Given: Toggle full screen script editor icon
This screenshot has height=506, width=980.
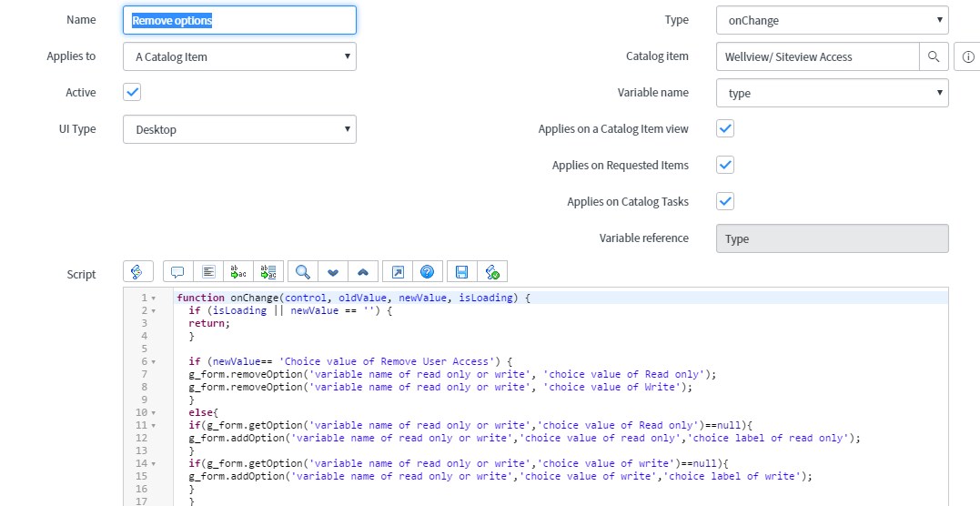Looking at the screenshot, I should 398,271.
